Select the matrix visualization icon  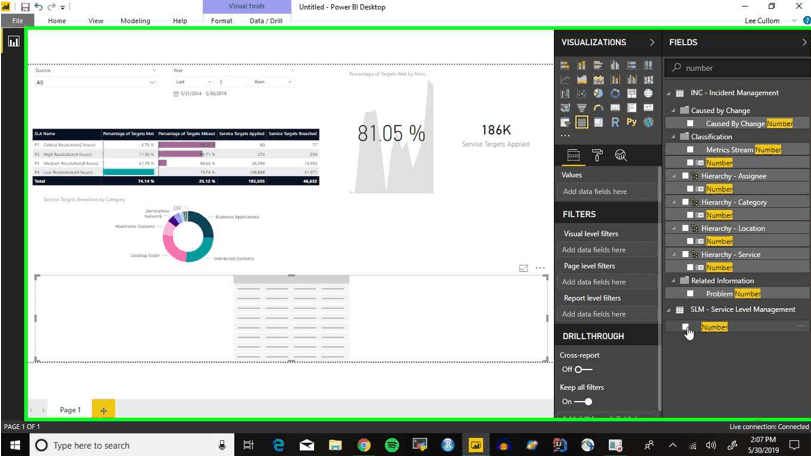coord(598,123)
